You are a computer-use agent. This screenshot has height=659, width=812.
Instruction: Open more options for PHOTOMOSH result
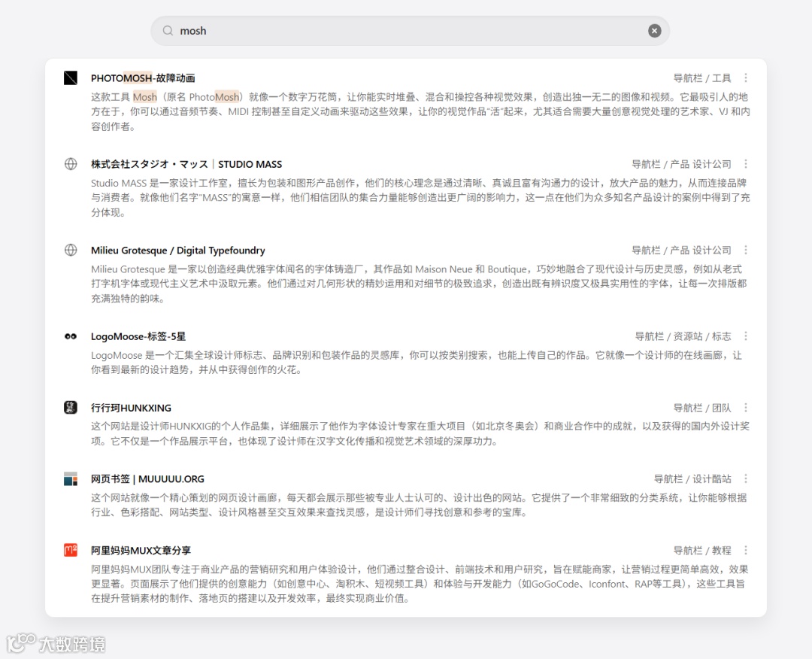pos(746,77)
